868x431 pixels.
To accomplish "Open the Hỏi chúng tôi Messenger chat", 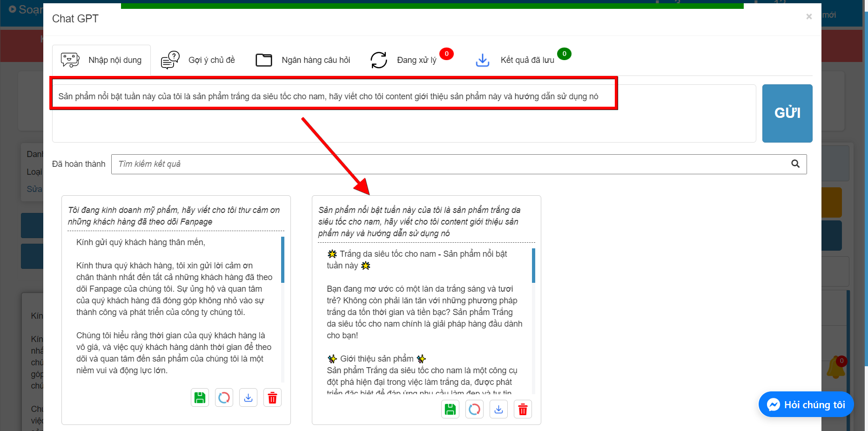I will point(806,404).
